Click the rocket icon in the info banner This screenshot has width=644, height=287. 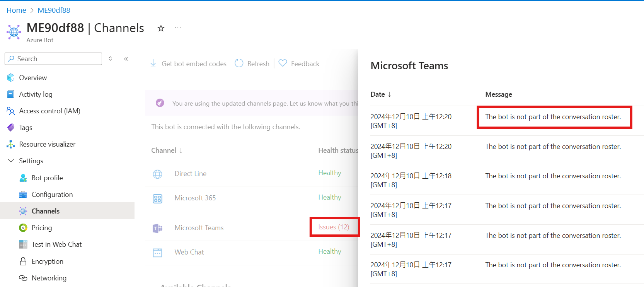160,103
